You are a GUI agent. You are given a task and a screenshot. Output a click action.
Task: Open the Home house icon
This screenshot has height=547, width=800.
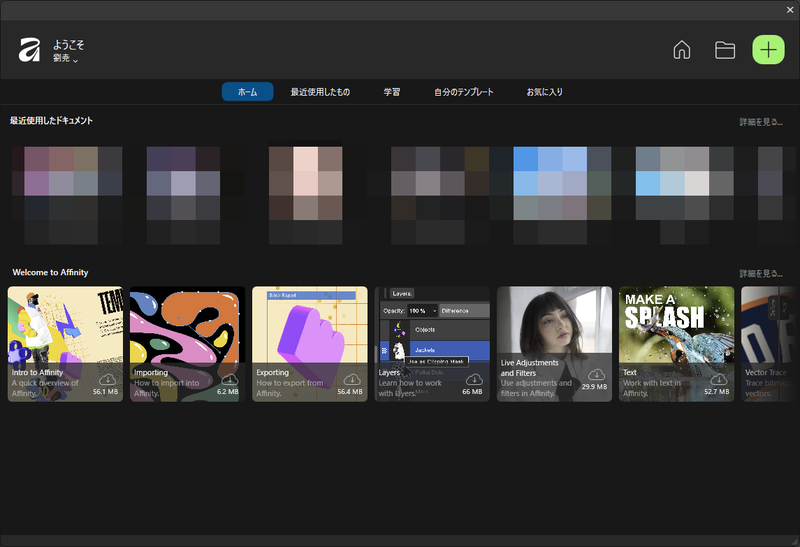(682, 50)
